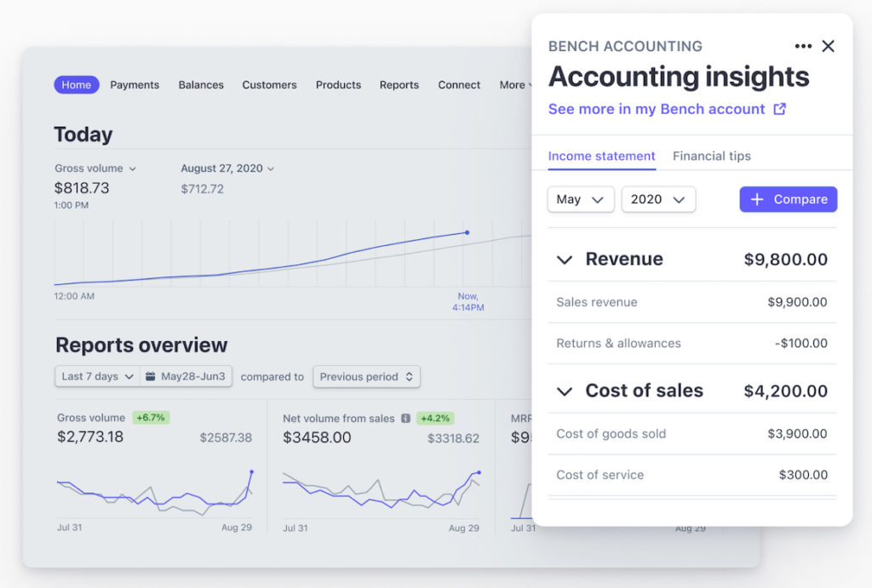Click the $3458.00 net volume value
Viewport: 872px width, 588px height.
point(317,437)
